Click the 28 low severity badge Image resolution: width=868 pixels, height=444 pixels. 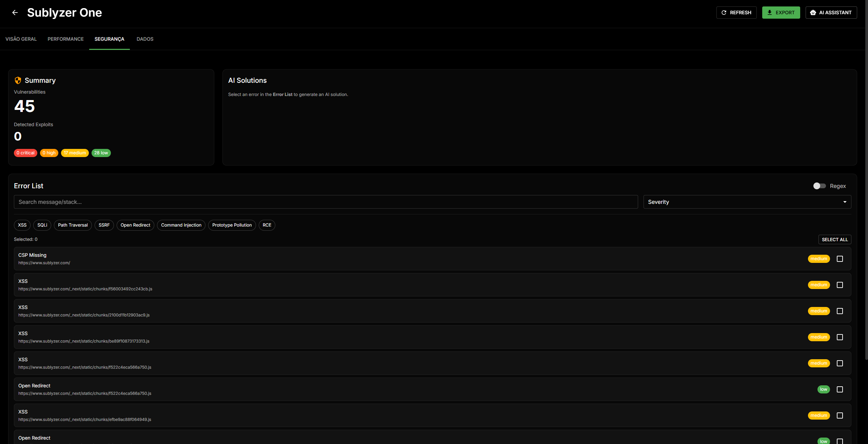pos(101,153)
